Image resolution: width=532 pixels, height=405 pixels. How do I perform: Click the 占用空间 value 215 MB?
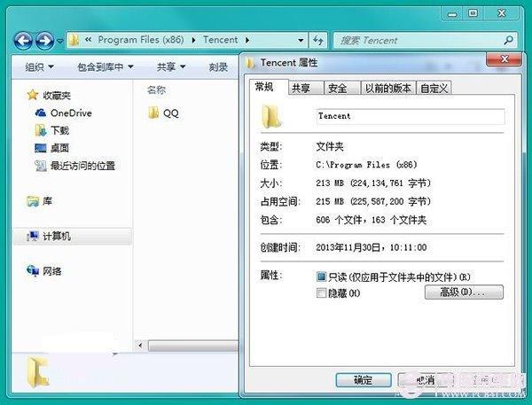373,202
